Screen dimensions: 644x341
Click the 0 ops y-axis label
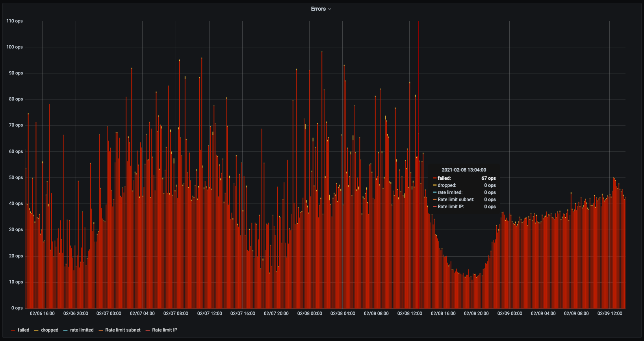click(x=17, y=308)
